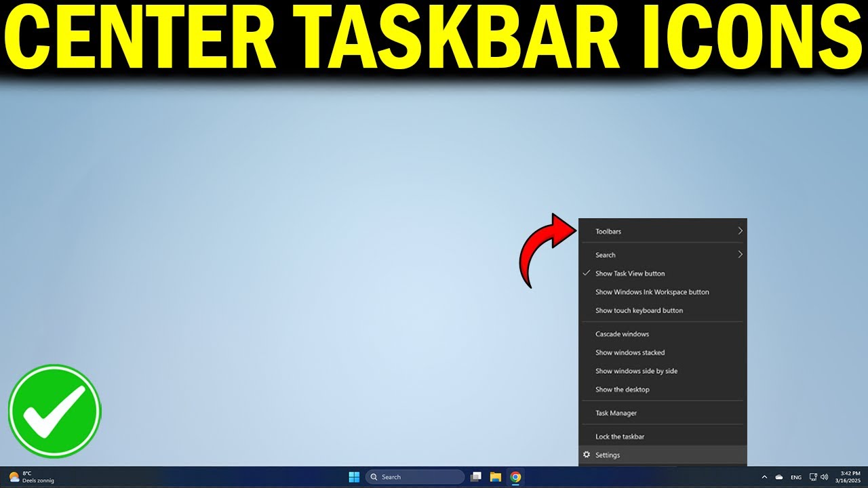Enable Show Windows Ink Workspace button
The width and height of the screenshot is (868, 488).
[x=663, y=292]
